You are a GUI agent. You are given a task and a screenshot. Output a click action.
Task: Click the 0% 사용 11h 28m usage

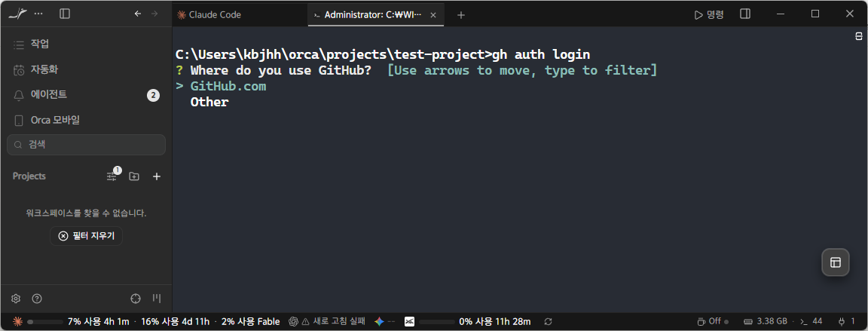point(495,322)
